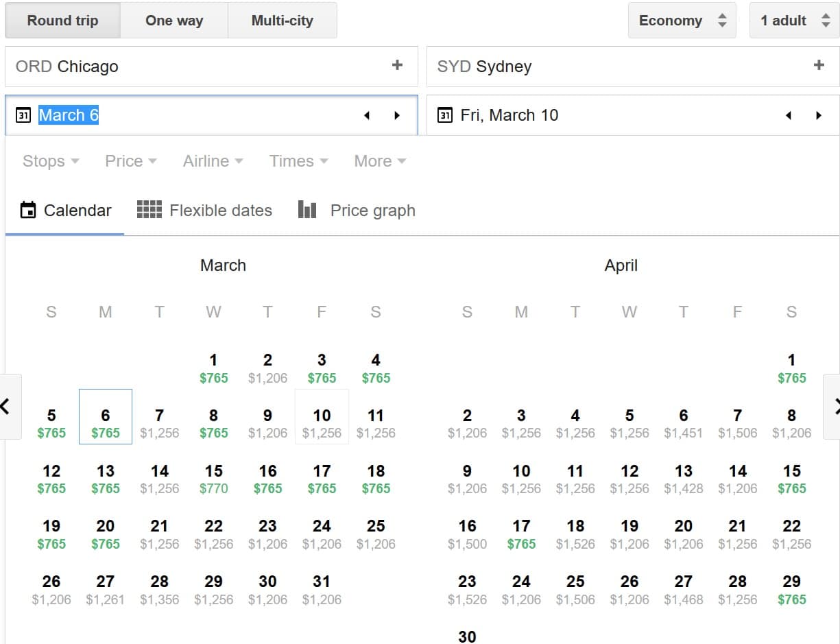Viewport: 840px width, 644px height.
Task: Open the Times filter dropdown
Action: (x=299, y=161)
